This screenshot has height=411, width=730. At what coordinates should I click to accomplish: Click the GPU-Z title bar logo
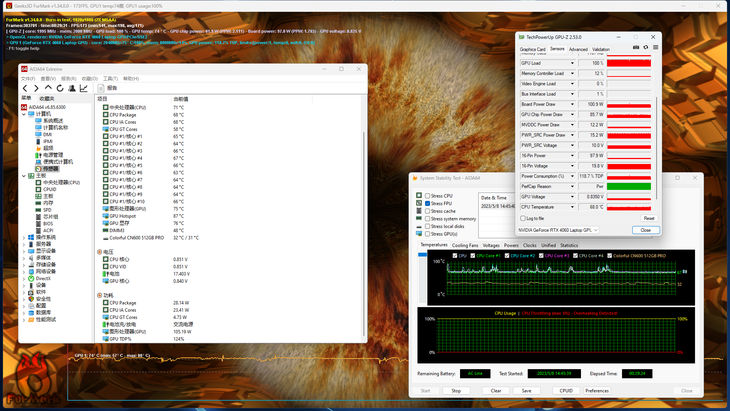(x=521, y=37)
